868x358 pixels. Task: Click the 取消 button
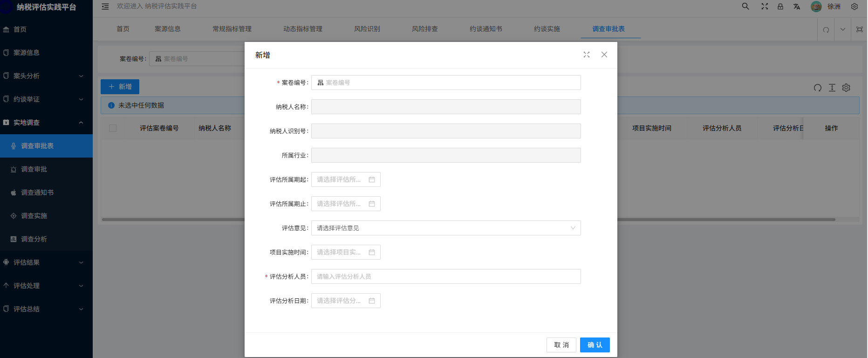tap(561, 345)
